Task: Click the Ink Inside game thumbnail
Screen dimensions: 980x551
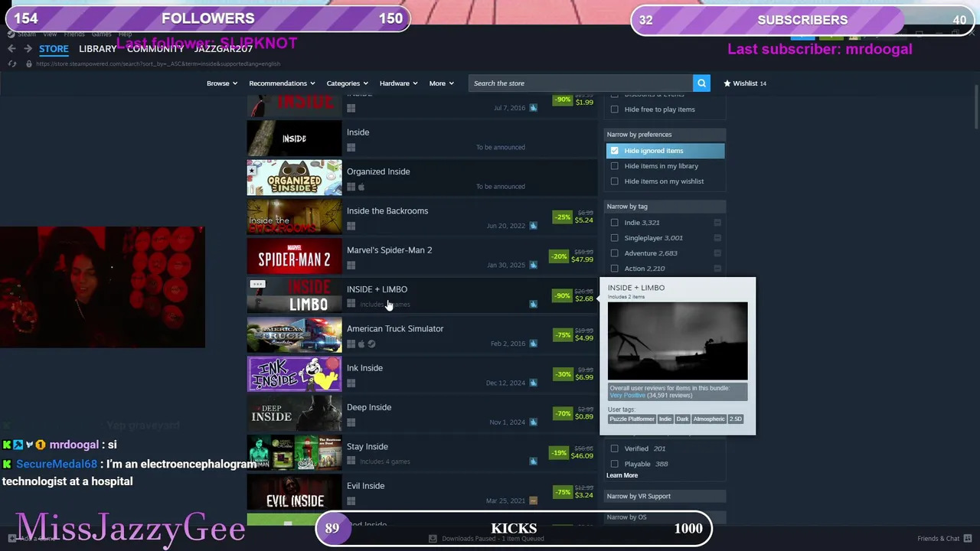Action: click(294, 374)
